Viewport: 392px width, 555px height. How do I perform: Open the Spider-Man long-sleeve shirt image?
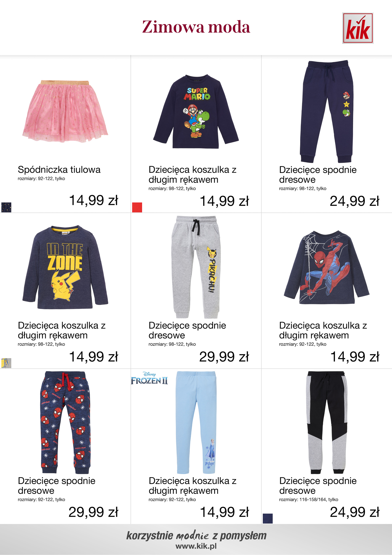click(x=327, y=267)
